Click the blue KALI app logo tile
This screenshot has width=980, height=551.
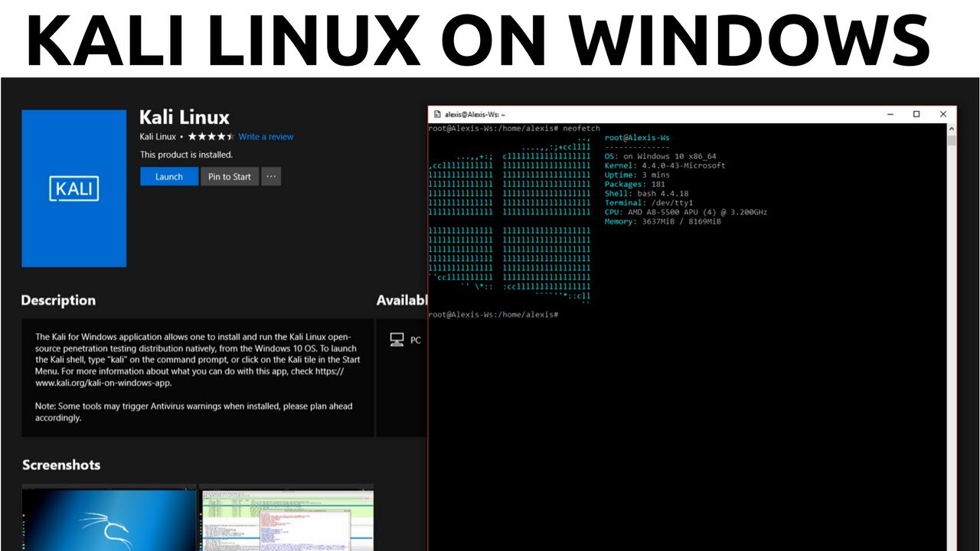coord(73,188)
